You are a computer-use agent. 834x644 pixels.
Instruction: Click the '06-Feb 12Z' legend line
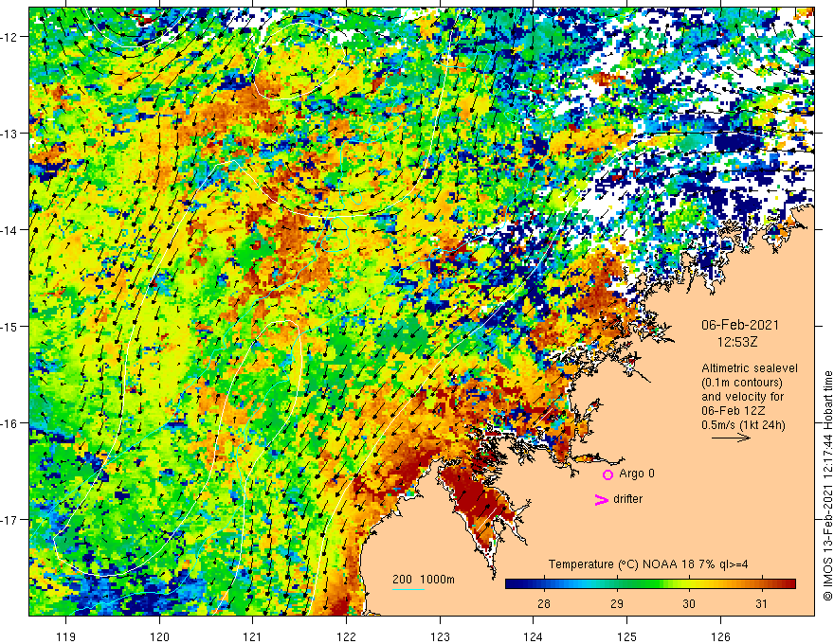pyautogui.click(x=733, y=411)
